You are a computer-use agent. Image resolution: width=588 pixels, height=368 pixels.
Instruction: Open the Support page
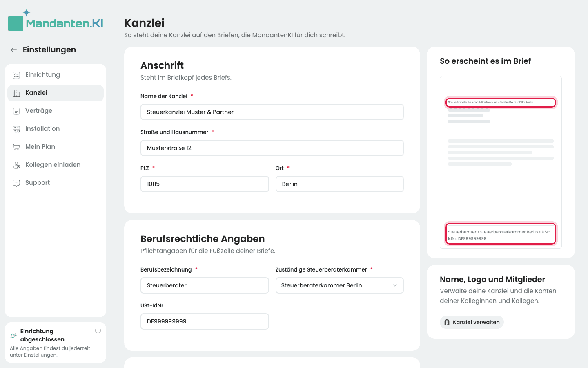(56, 183)
